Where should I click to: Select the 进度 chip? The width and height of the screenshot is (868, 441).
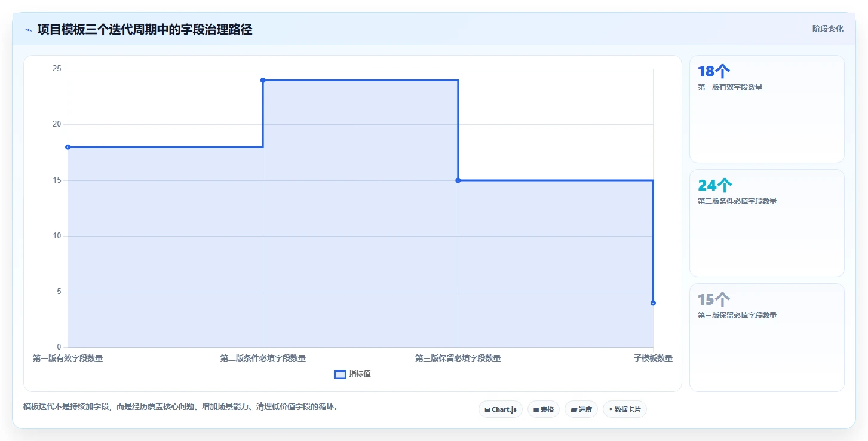click(581, 409)
